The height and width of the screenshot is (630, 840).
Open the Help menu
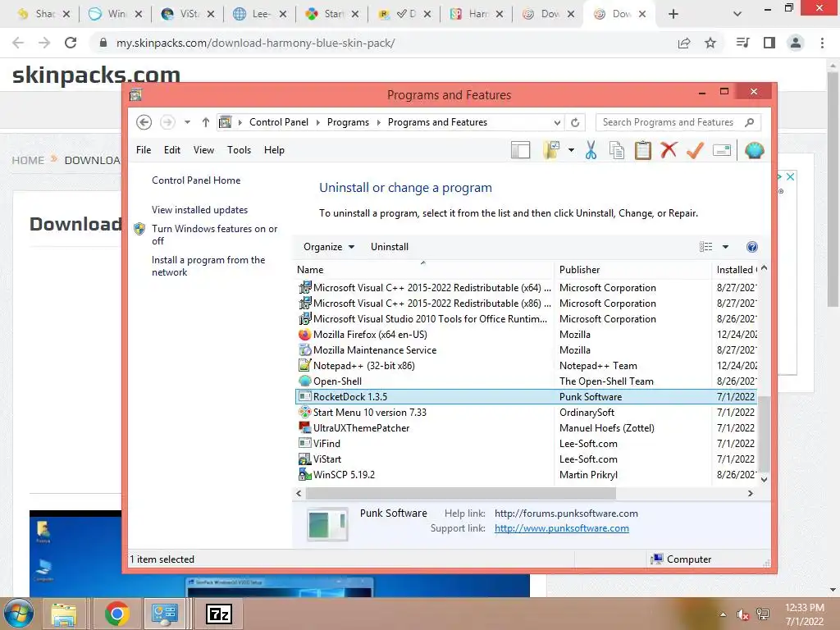point(274,150)
